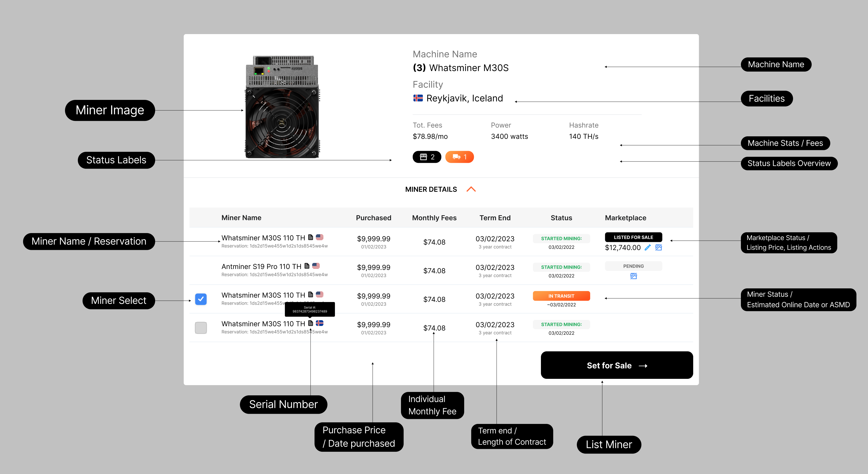Screen dimensions: 868x474
Task: Click the US flag on the In Transit row
Action: (319, 294)
